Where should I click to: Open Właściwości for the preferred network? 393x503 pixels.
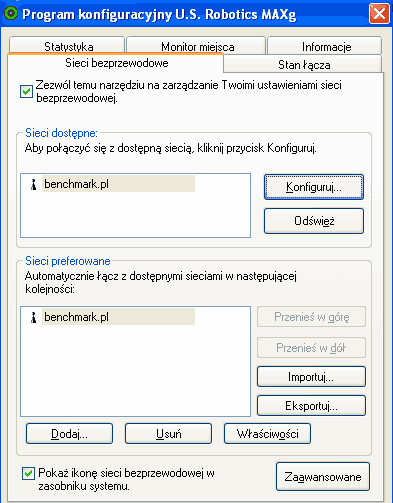coord(267,433)
